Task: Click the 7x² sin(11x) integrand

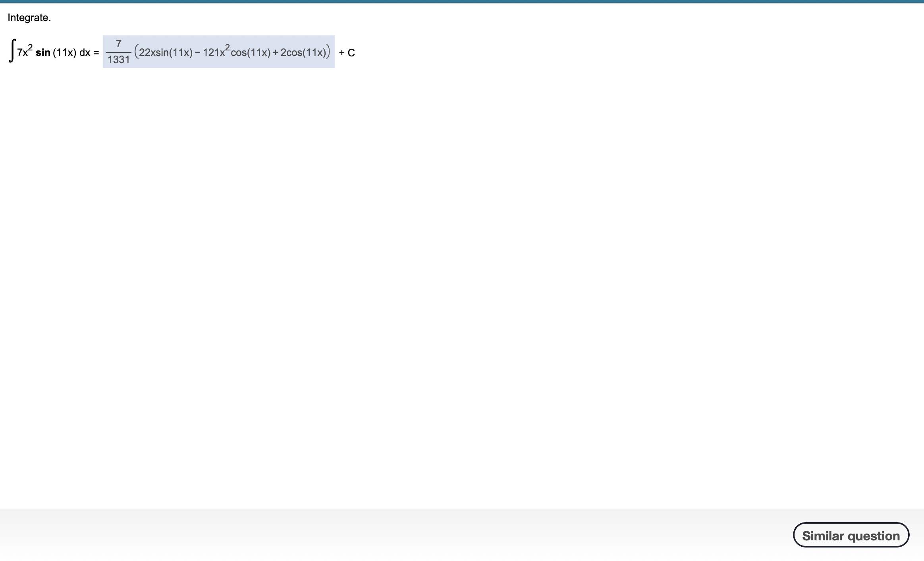Action: (48, 52)
